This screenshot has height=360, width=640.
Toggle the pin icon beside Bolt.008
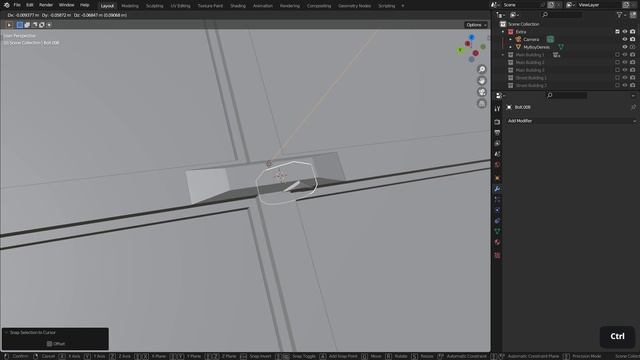pyautogui.click(x=633, y=107)
